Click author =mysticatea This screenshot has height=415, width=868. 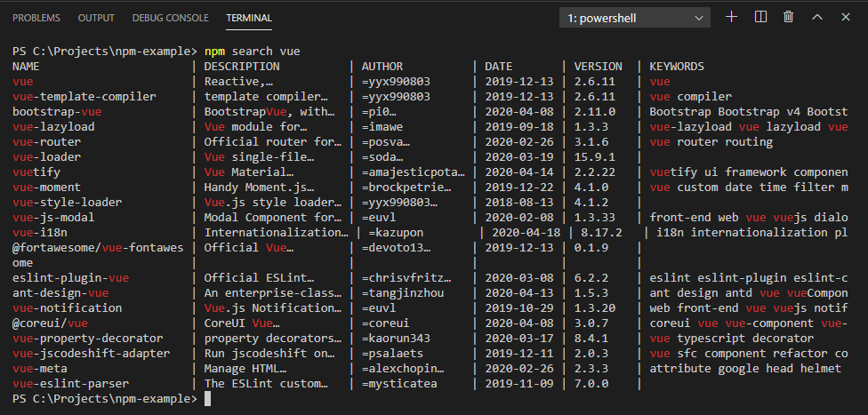click(399, 384)
